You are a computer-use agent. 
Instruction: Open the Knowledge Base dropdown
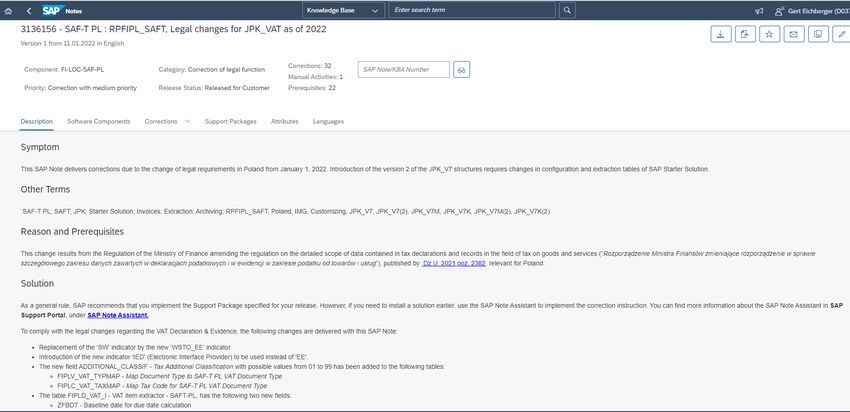[x=343, y=10]
